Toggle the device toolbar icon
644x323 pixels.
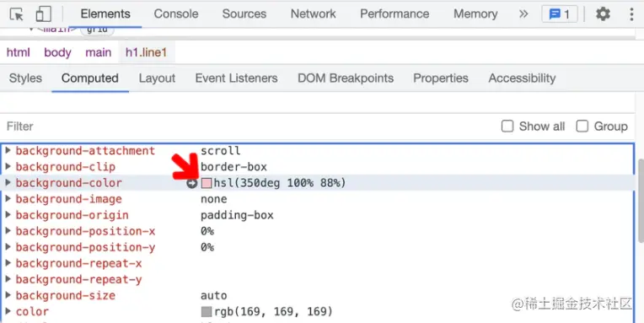pyautogui.click(x=43, y=14)
